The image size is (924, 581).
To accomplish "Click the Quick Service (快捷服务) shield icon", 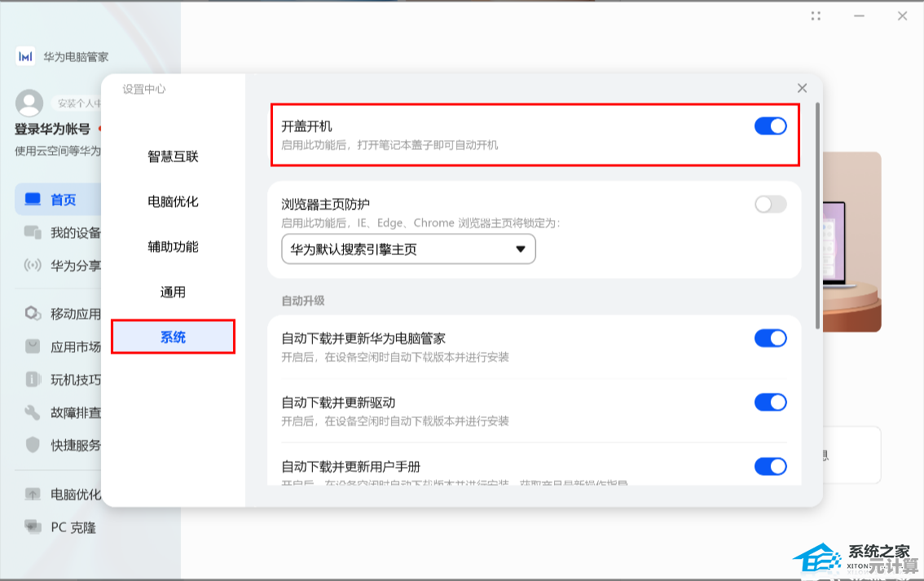I will tap(33, 445).
